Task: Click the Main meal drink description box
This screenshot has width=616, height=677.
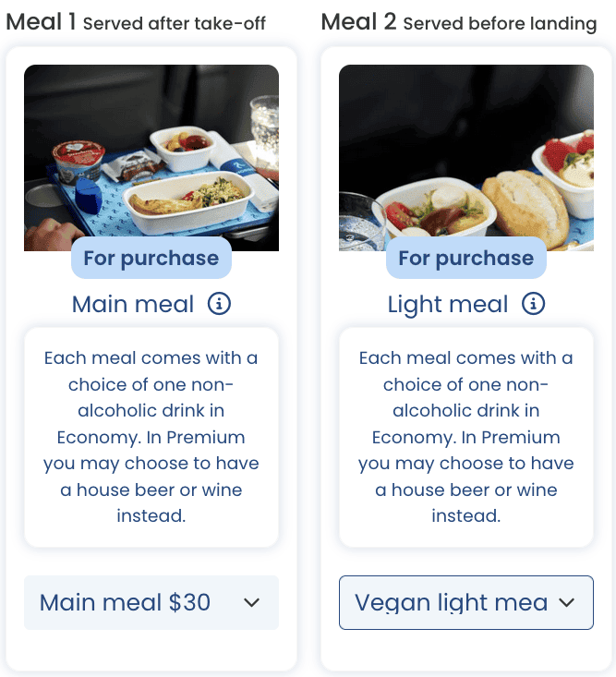Action: click(151, 436)
